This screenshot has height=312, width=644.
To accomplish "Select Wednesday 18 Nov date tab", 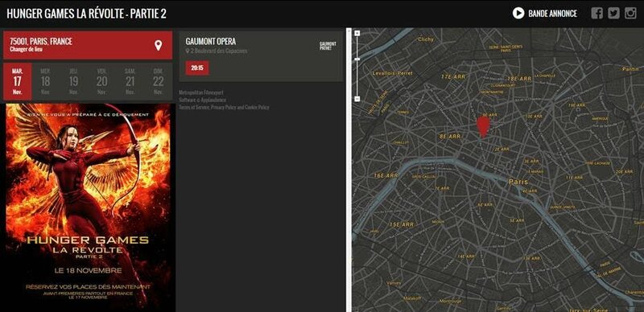I will tap(45, 81).
